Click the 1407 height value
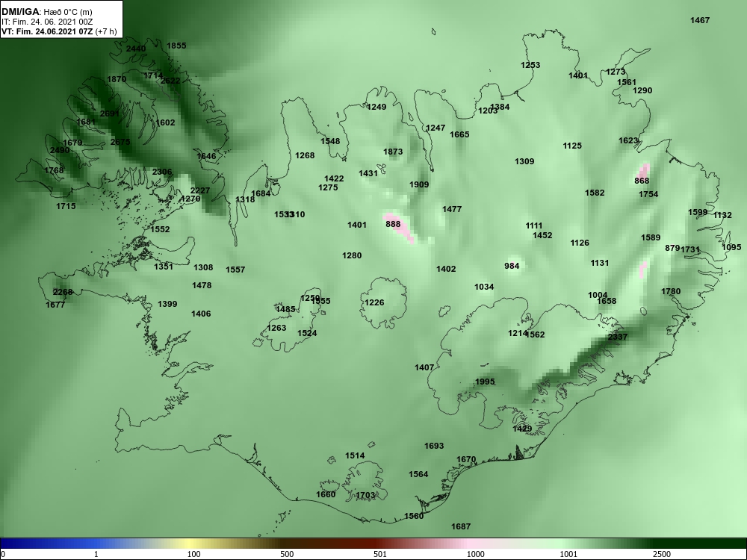The height and width of the screenshot is (560, 747). [x=424, y=367]
